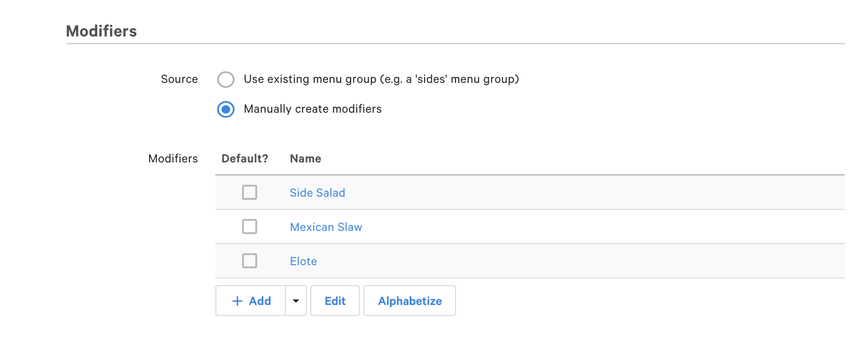Click the Alphabetize button
This screenshot has height=337, width=868.
tap(410, 301)
